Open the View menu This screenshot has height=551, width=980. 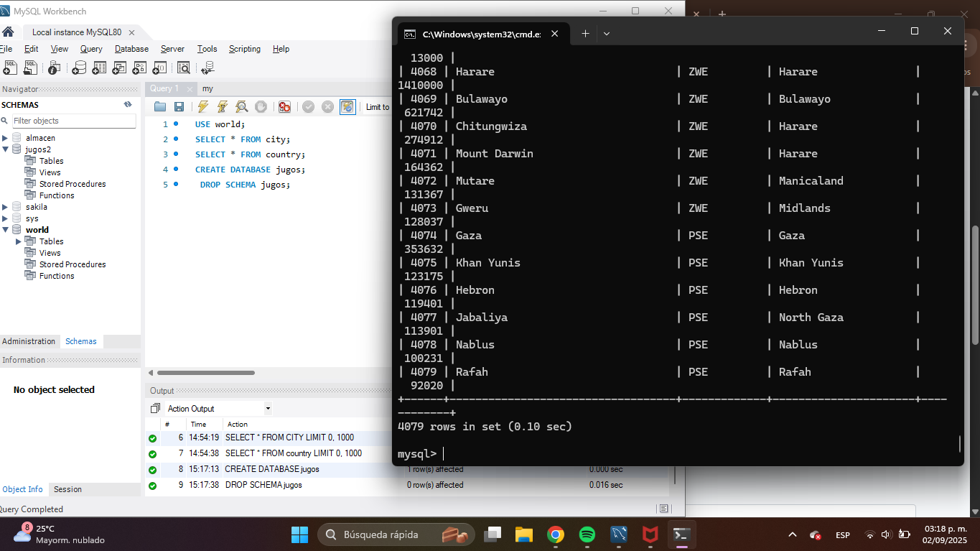(60, 49)
